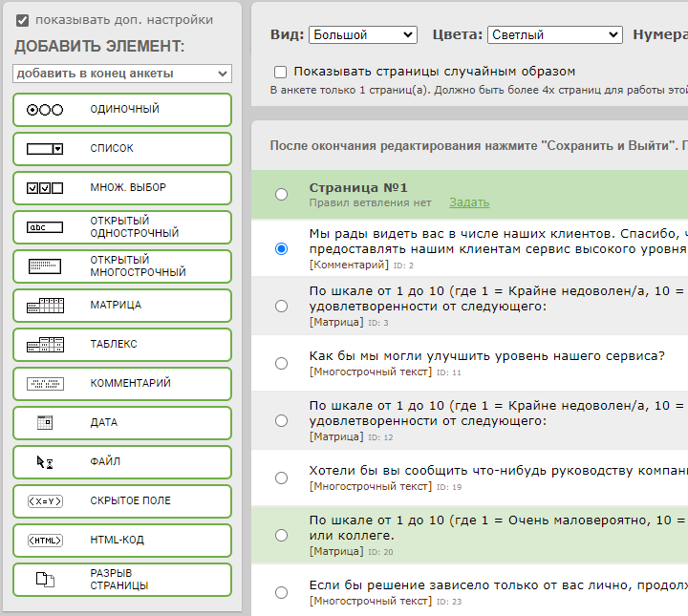Select radio for 'Как бы мы могли улучшить' question

coord(281,363)
